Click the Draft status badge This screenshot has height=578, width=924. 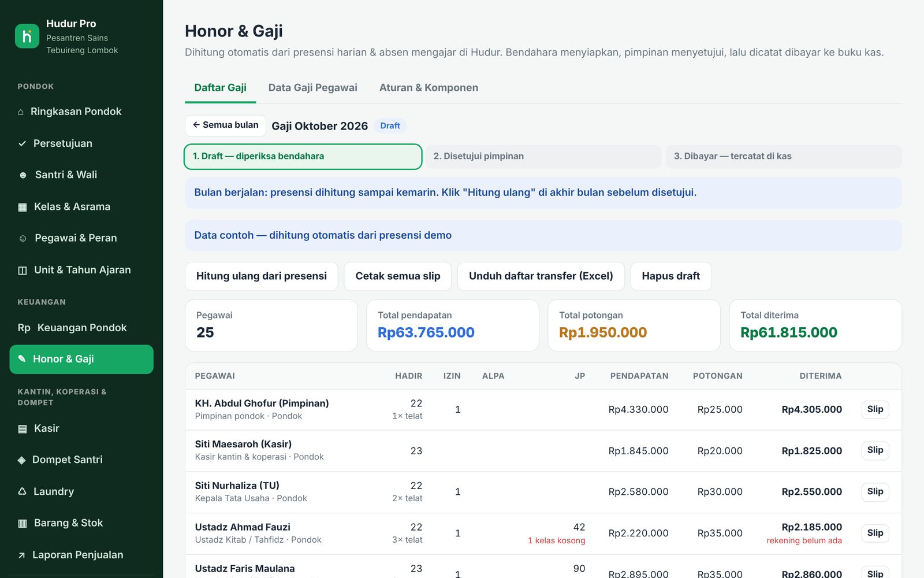pos(390,126)
